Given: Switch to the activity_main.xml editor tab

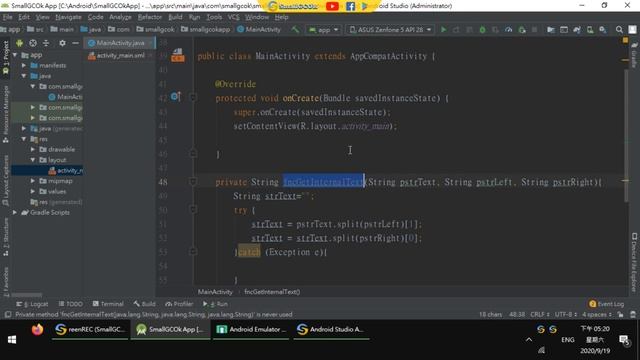Looking at the screenshot, I should [x=119, y=56].
